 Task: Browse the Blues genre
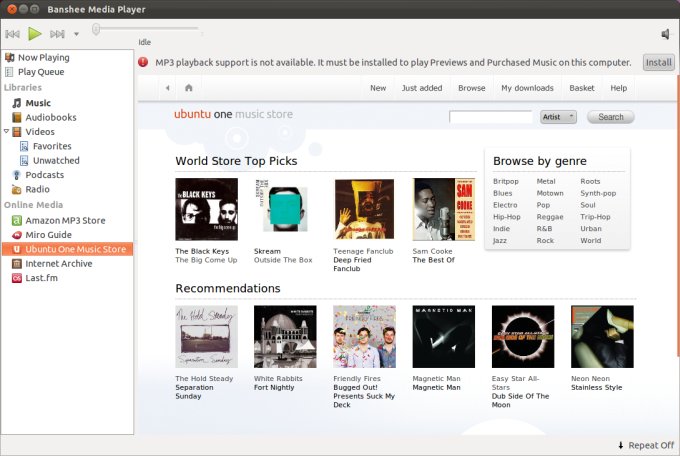502,193
